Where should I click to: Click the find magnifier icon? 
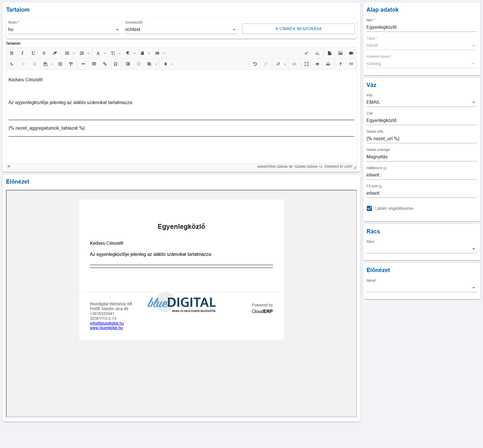pos(278,64)
